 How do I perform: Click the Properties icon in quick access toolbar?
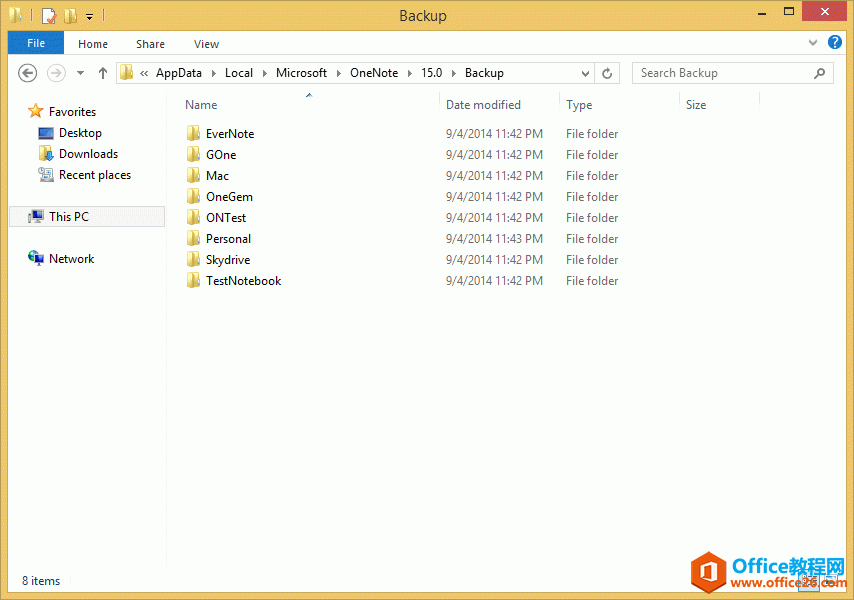48,16
